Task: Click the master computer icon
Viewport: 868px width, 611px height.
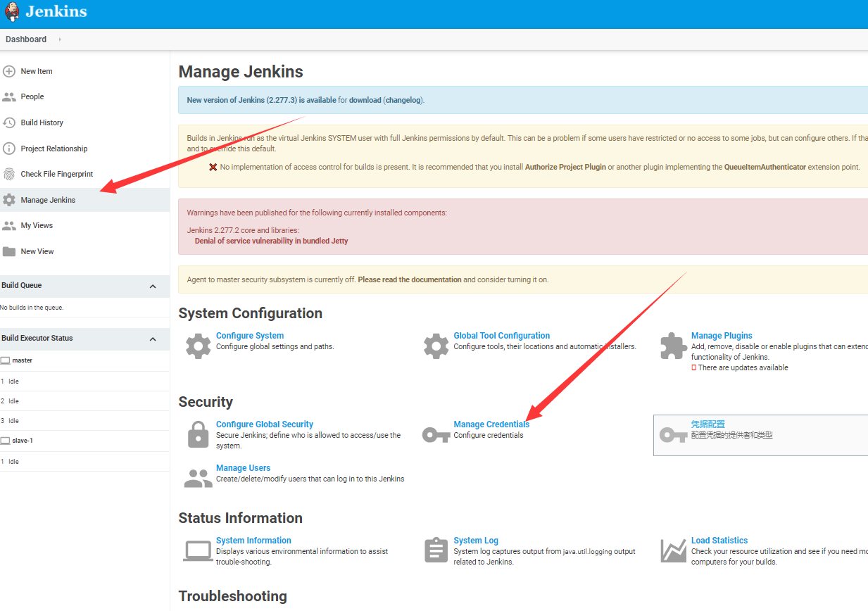Action: 5,360
